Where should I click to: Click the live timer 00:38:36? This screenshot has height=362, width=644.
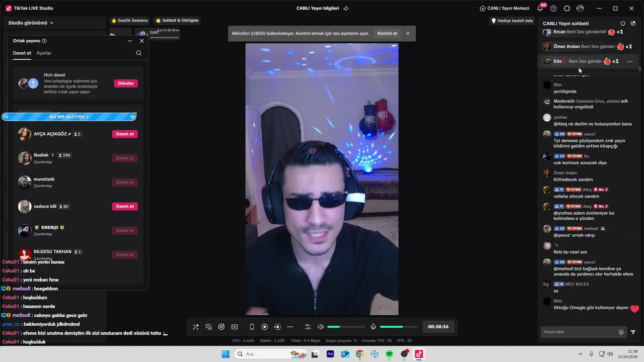pos(438,327)
